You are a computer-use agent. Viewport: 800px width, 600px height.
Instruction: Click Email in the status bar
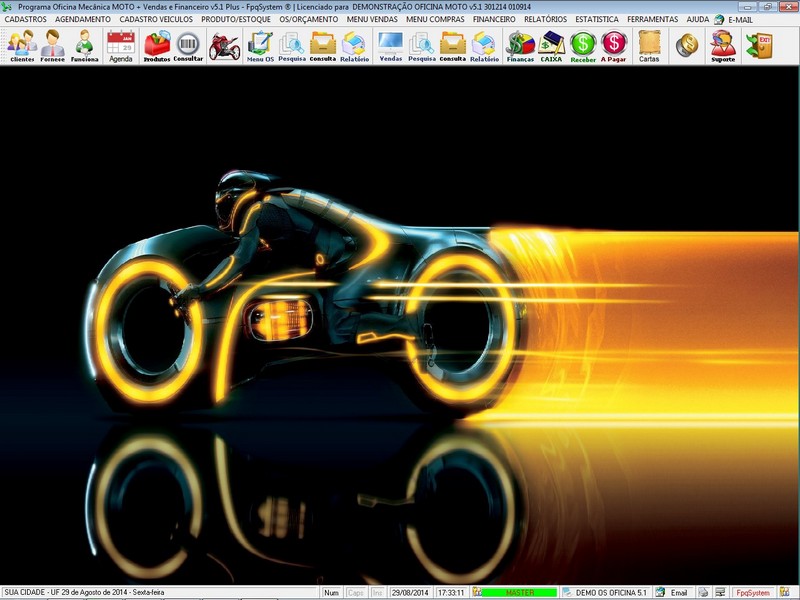678,593
